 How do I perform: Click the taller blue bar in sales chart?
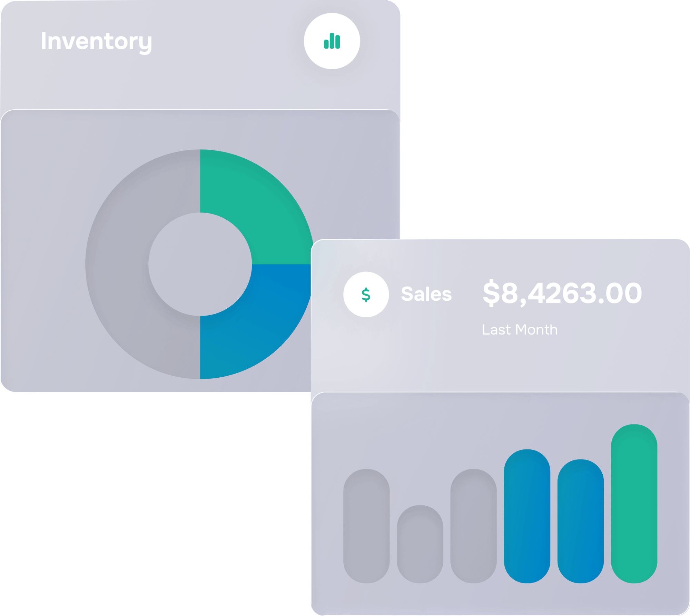pyautogui.click(x=527, y=516)
